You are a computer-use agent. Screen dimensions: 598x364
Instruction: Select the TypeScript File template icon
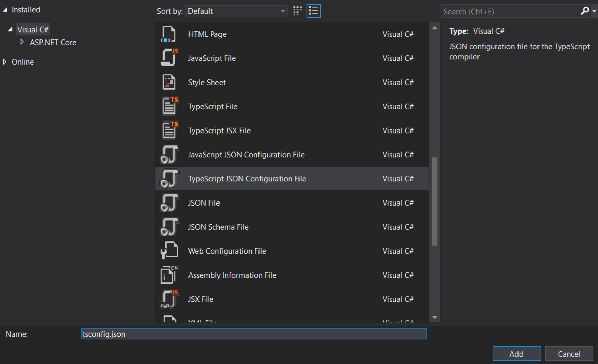point(169,106)
